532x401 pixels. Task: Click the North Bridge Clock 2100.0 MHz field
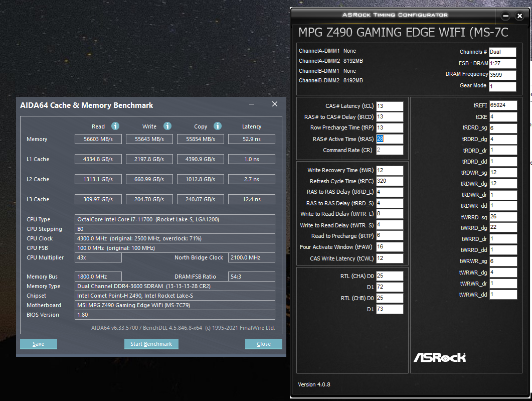252,257
